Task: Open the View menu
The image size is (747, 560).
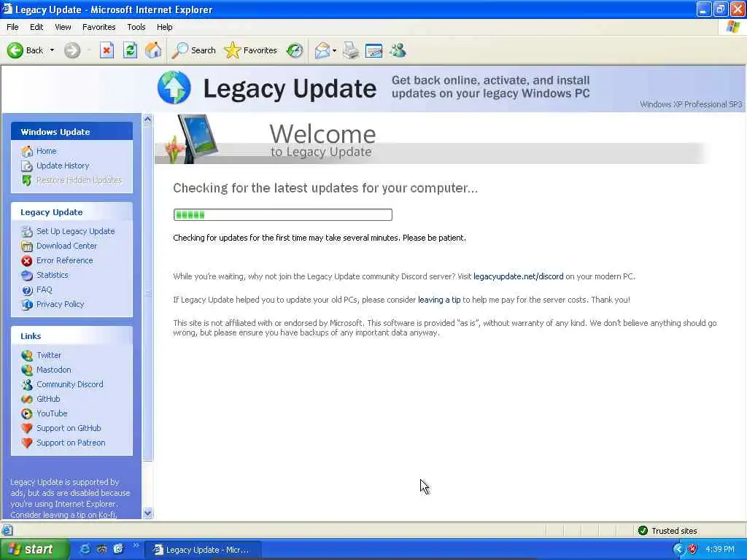Action: coord(63,27)
